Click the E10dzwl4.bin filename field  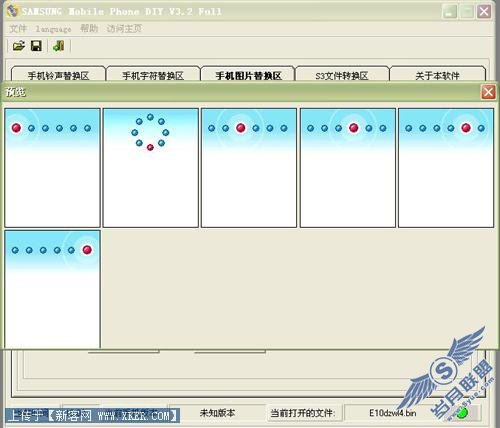(x=392, y=413)
